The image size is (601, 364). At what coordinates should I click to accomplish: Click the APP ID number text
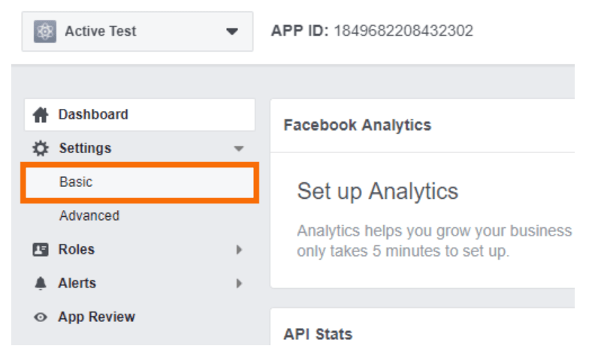coord(403,31)
